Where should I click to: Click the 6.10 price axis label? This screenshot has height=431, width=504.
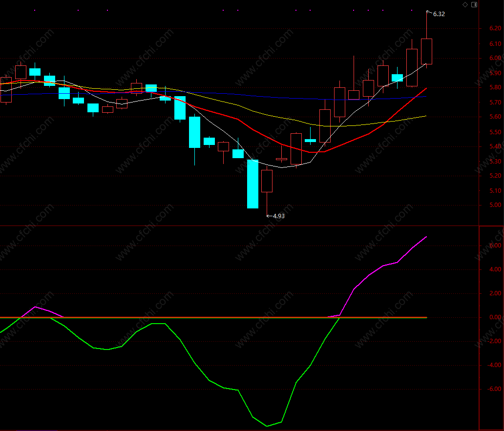pyautogui.click(x=495, y=43)
